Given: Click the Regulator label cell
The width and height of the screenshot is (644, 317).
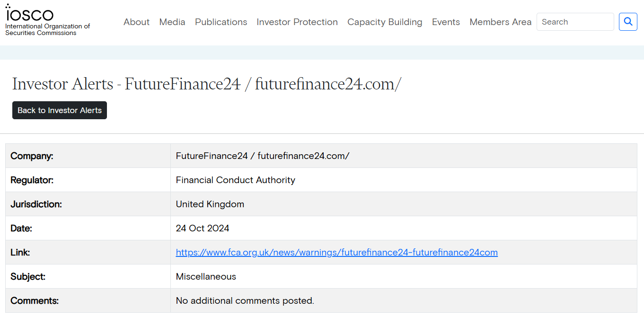Looking at the screenshot, I should coord(33,180).
